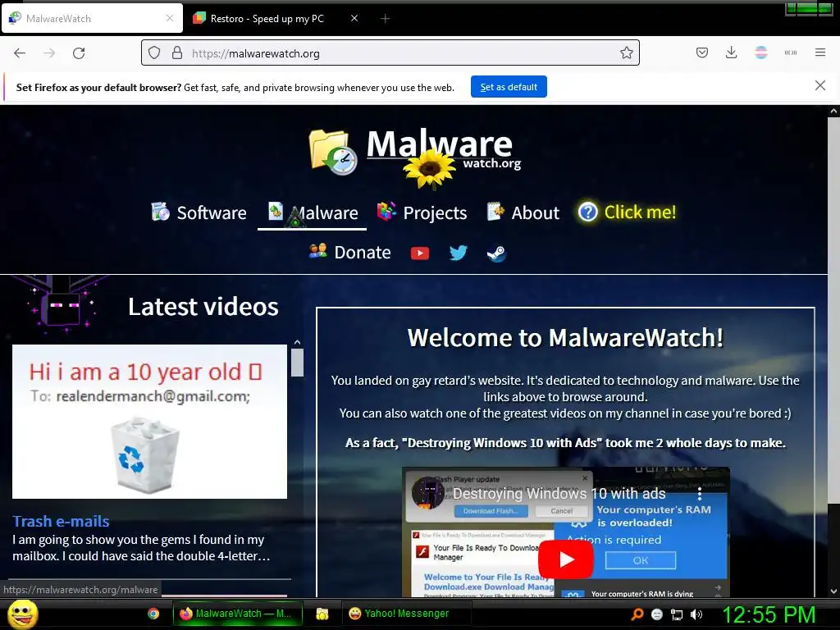This screenshot has height=630, width=840.
Task: Click the MalwareWatch folder-clock logo
Action: [x=333, y=152]
